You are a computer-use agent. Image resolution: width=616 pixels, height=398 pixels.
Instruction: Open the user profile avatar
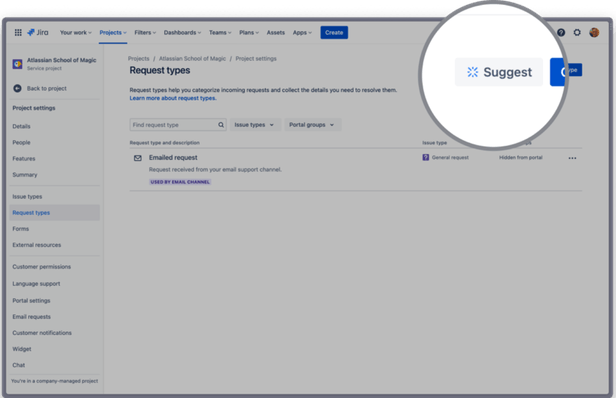[594, 32]
